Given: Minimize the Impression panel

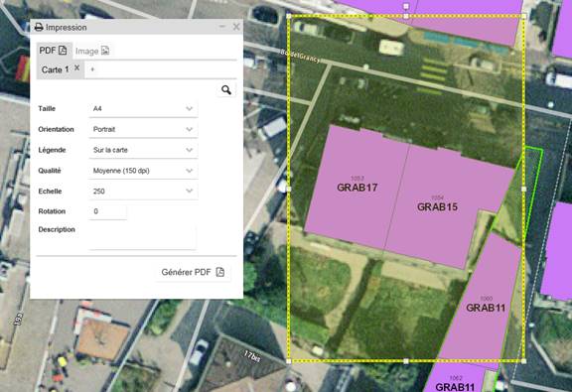Looking at the screenshot, I should (x=222, y=27).
